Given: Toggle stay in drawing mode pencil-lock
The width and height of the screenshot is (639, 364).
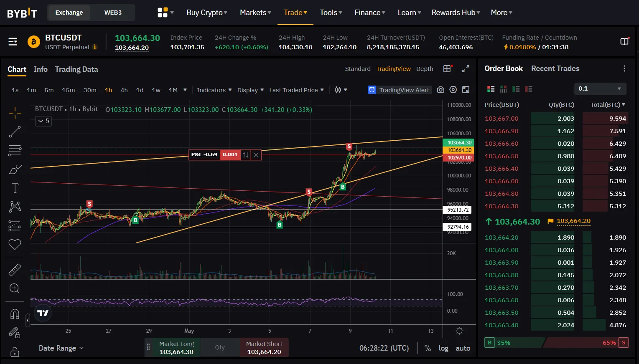Looking at the screenshot, I should point(15,332).
